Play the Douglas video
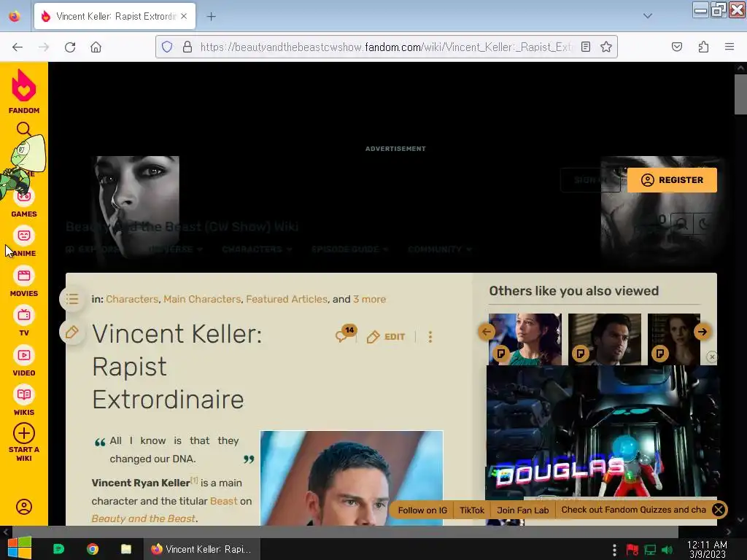Image resolution: width=747 pixels, height=560 pixels. [x=602, y=431]
